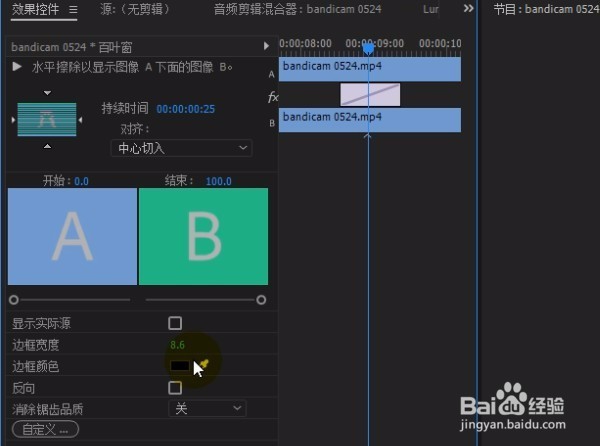Viewport: 600px width, 446px height.
Task: Click the transition direction preview thumbnail
Action: click(47, 119)
